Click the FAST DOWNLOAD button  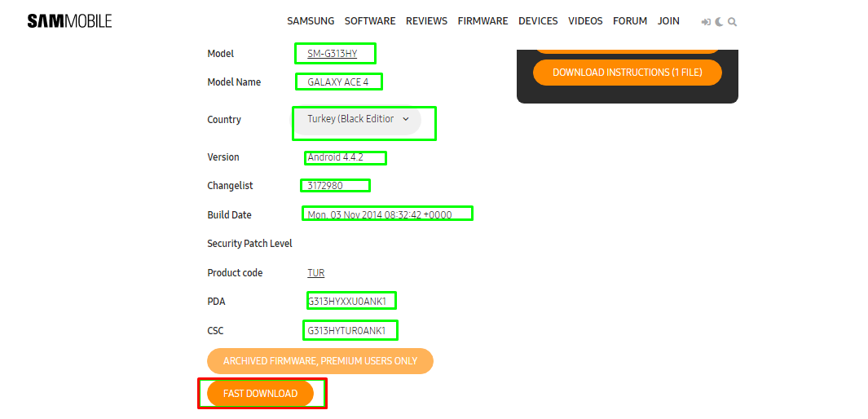260,394
